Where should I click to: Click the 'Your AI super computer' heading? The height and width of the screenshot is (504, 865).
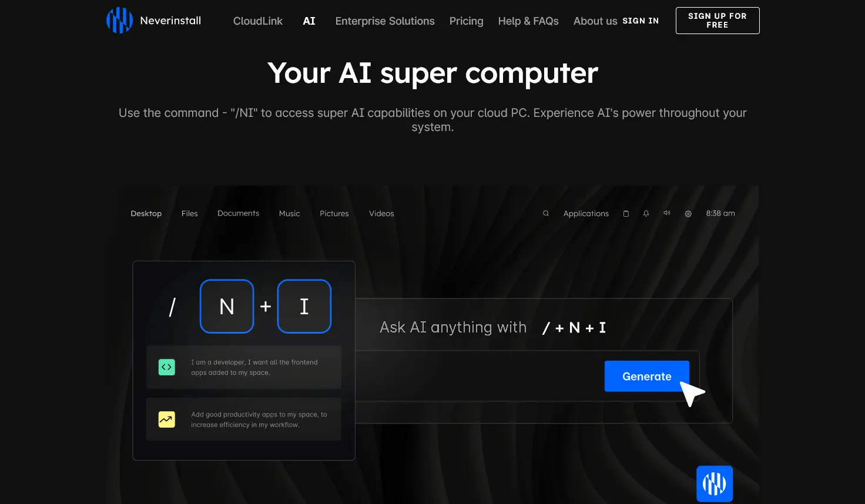(432, 73)
